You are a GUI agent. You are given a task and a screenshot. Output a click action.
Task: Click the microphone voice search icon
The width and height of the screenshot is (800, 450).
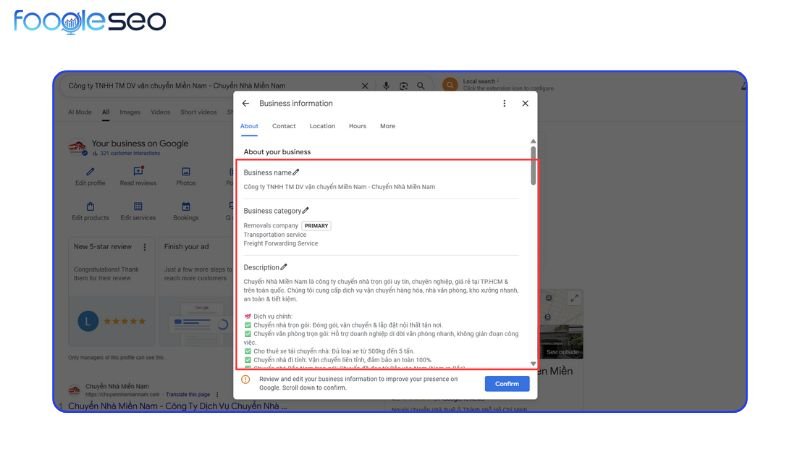click(x=386, y=86)
